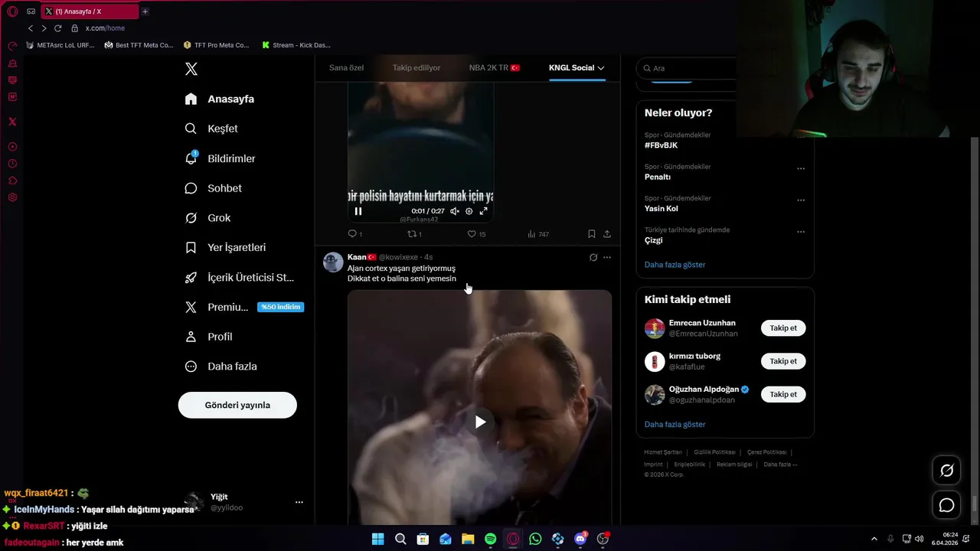Open the Gizlilik Politikası footer link
Viewport: 980px width, 551px height.
pyautogui.click(x=714, y=452)
